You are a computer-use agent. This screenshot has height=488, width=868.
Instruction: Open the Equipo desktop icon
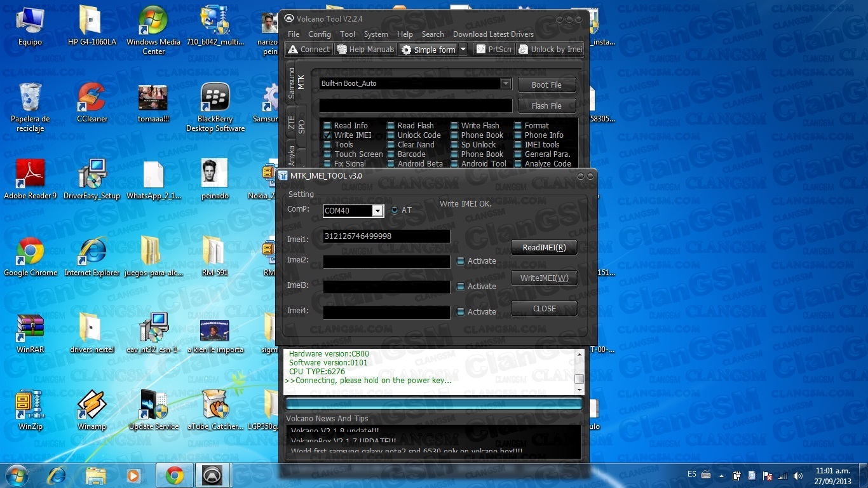tap(30, 27)
